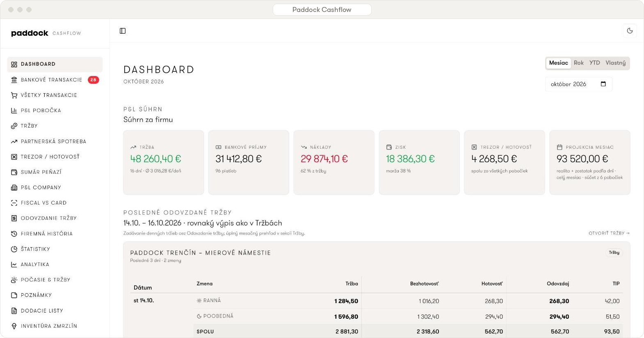Click the Odovzdaj column header
This screenshot has height=338, width=644.
(x=558, y=284)
